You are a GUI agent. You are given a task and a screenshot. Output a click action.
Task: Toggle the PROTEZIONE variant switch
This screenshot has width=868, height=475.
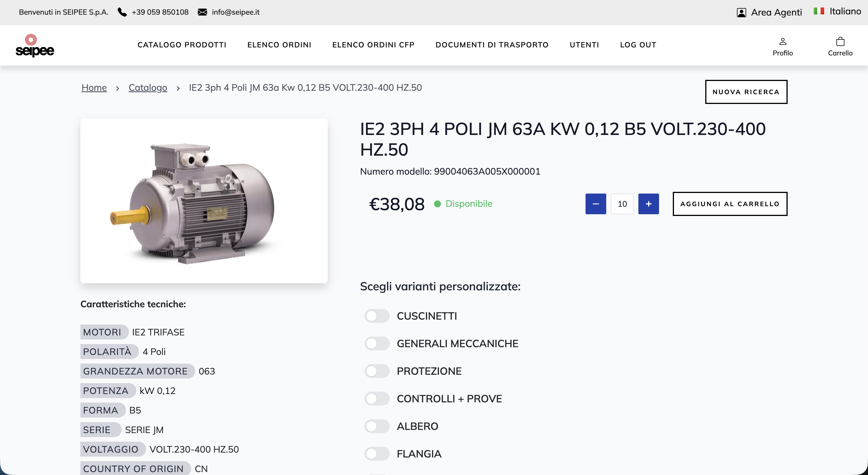point(377,371)
